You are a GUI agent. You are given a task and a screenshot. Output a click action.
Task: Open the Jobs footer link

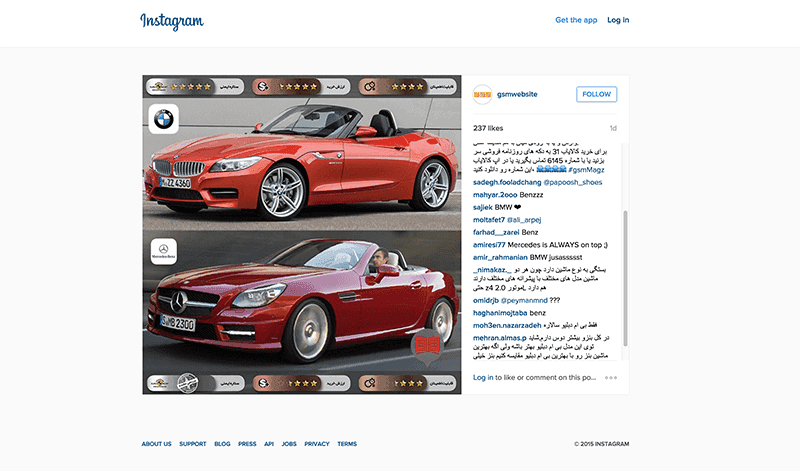[x=289, y=444]
